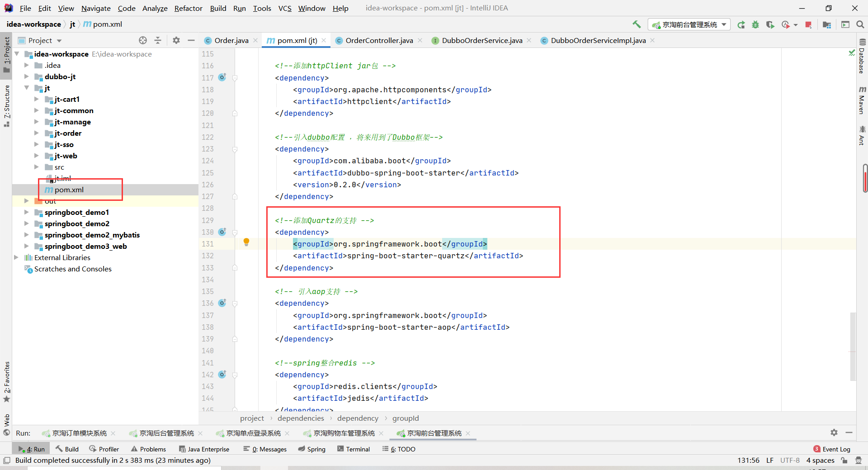This screenshot has width=868, height=470.
Task: Open the Ant tool window
Action: (862, 136)
